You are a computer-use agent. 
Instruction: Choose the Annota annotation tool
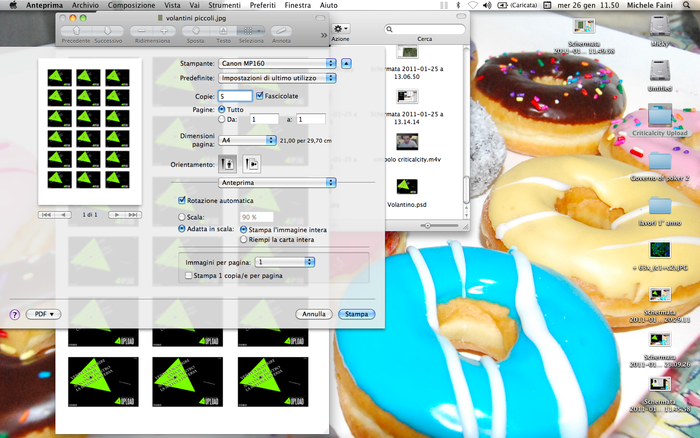point(281,31)
